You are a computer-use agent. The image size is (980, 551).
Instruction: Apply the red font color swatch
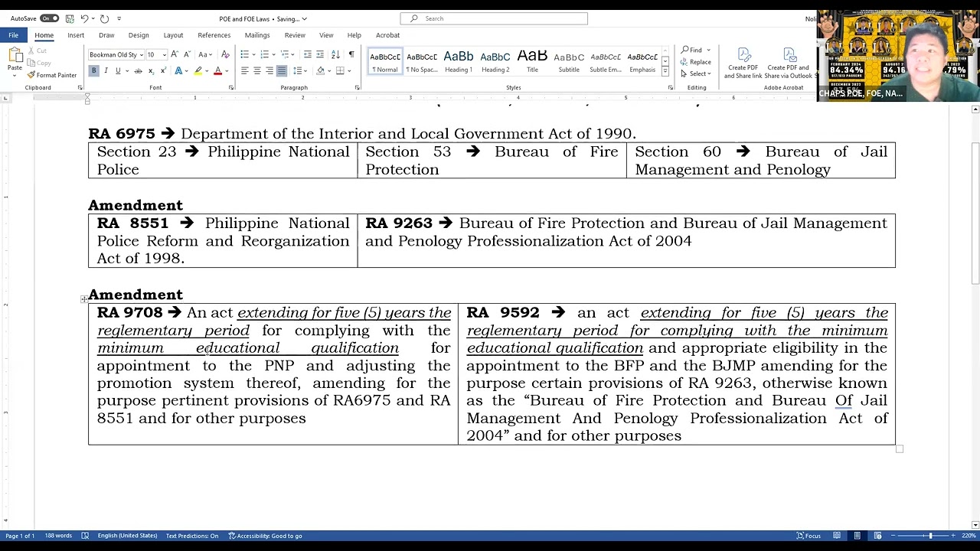(x=217, y=70)
